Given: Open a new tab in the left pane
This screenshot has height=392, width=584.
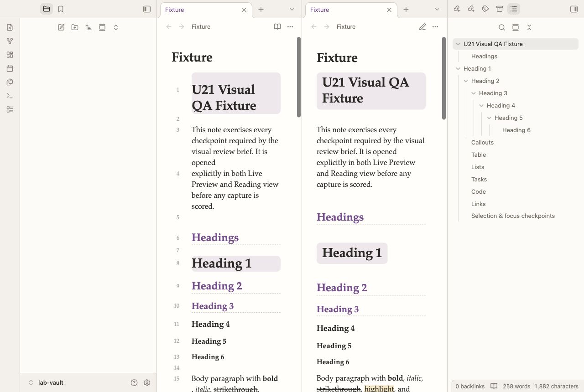Looking at the screenshot, I should point(261,10).
